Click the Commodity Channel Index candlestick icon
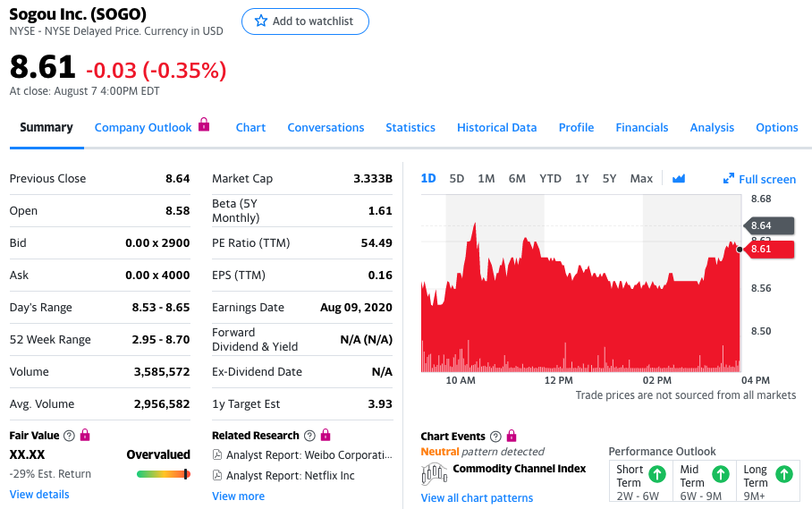The width and height of the screenshot is (812, 509). (434, 473)
